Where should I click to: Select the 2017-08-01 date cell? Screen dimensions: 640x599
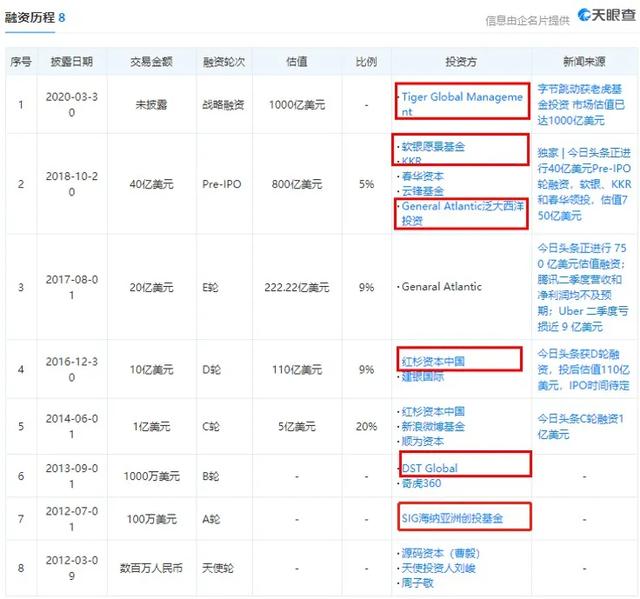point(72,287)
